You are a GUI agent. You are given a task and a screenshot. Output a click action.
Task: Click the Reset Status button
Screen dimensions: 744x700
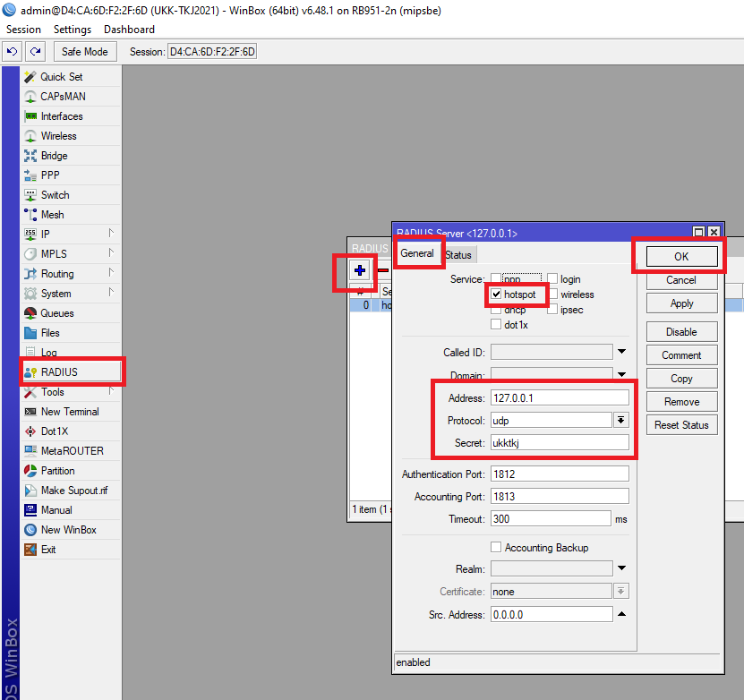click(681, 425)
